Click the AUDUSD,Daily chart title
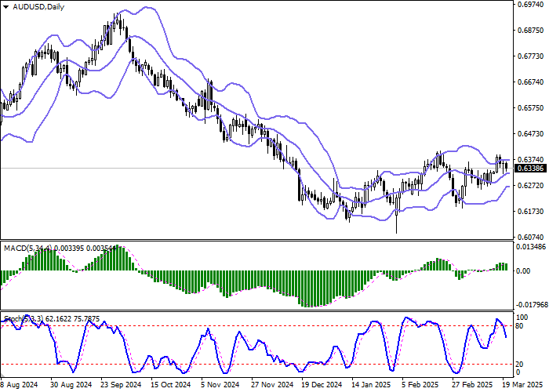Screen dimensions: 549x392 (x=38, y=7)
